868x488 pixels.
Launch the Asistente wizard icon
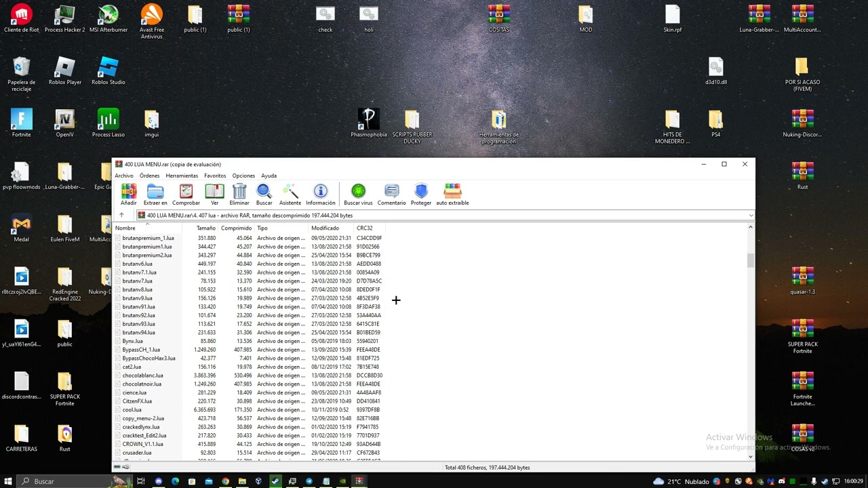(290, 195)
